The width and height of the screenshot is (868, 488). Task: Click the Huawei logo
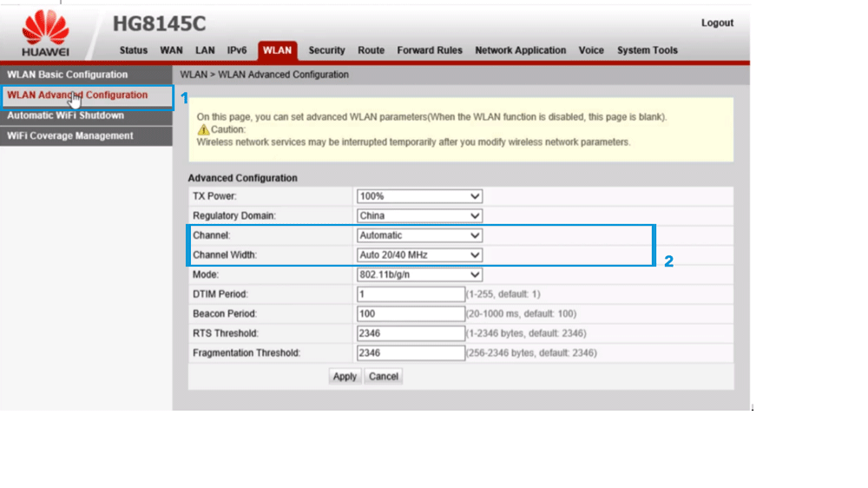45,33
